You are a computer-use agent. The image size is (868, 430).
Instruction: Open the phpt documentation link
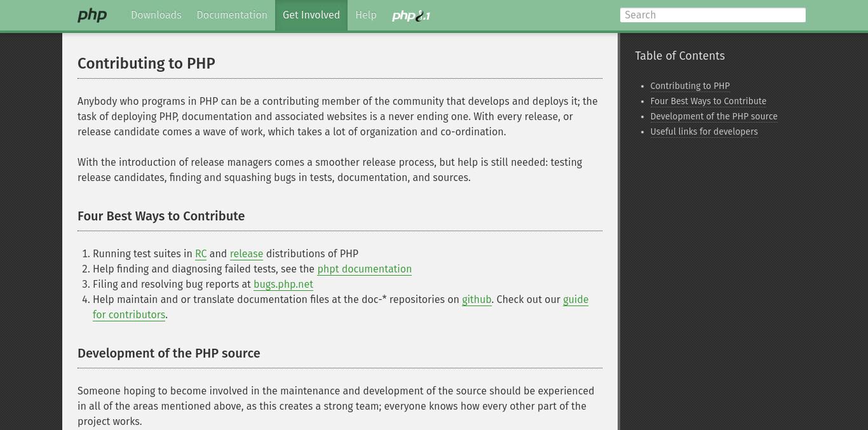pyautogui.click(x=365, y=269)
